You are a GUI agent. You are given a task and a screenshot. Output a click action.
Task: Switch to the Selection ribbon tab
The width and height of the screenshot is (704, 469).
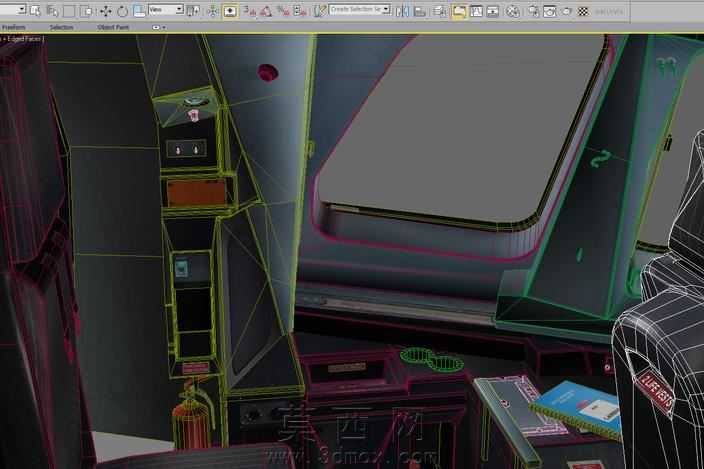click(62, 27)
